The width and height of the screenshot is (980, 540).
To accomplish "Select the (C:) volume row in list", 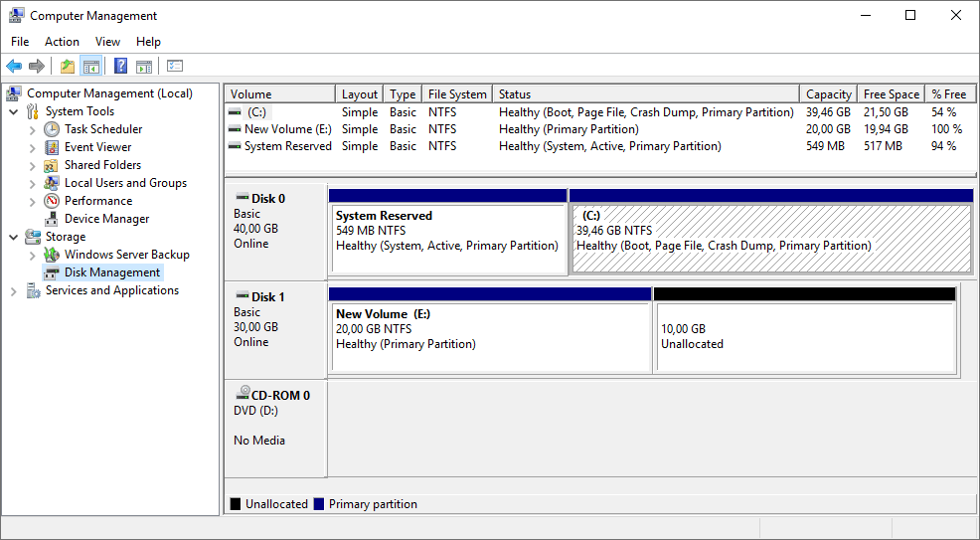I will 600,112.
